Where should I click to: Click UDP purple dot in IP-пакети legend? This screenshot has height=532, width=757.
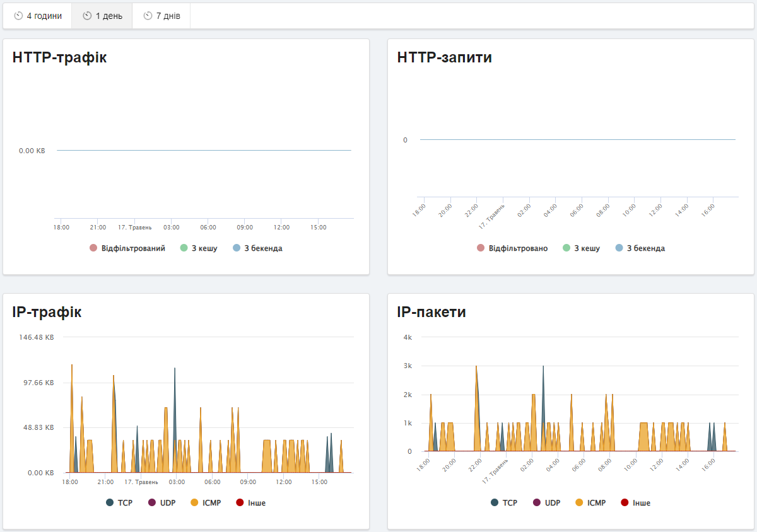point(537,503)
